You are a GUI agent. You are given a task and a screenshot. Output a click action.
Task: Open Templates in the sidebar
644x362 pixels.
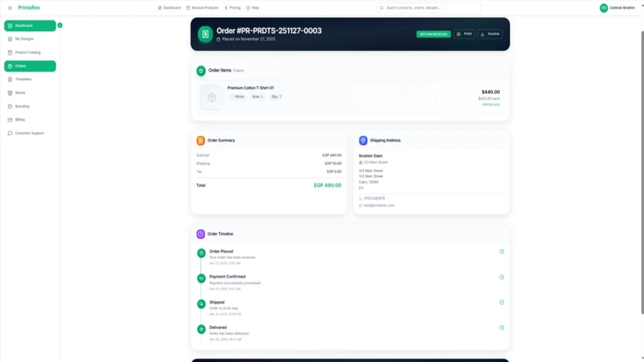click(x=30, y=79)
